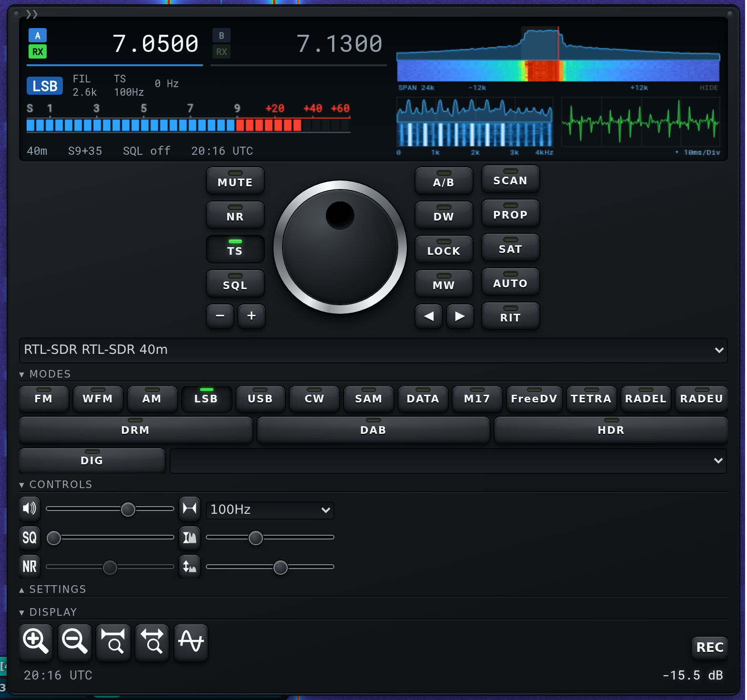
Task: Disable the TS tuning step button
Action: 235,249
